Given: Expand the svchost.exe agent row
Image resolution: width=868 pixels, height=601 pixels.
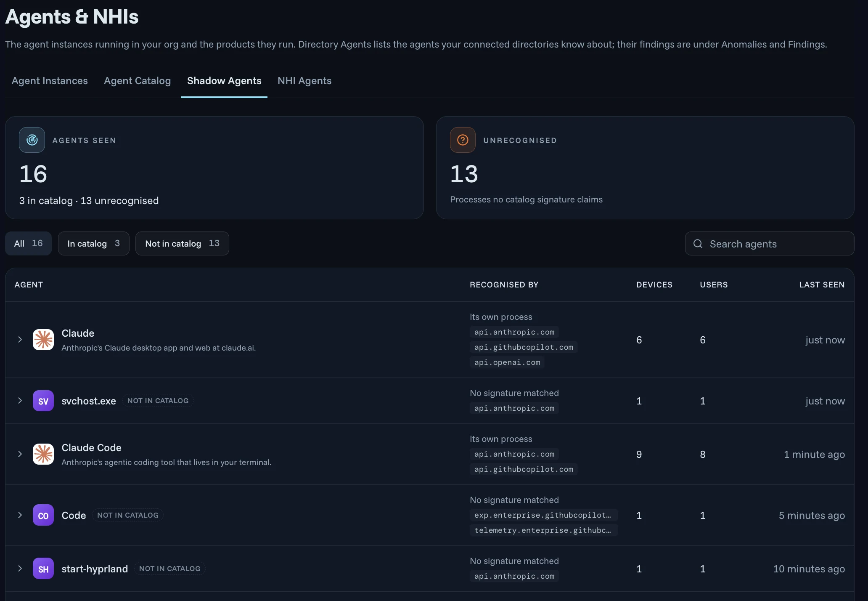Looking at the screenshot, I should click(x=20, y=401).
